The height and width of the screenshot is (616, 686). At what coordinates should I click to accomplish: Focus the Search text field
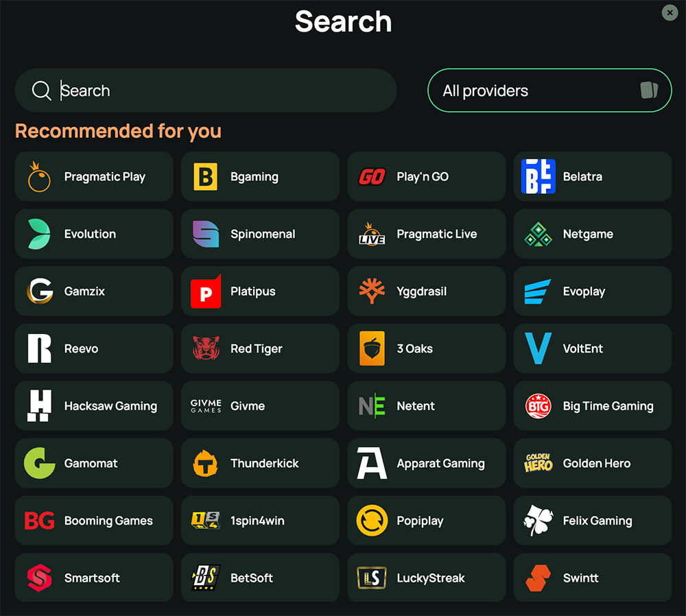220,91
